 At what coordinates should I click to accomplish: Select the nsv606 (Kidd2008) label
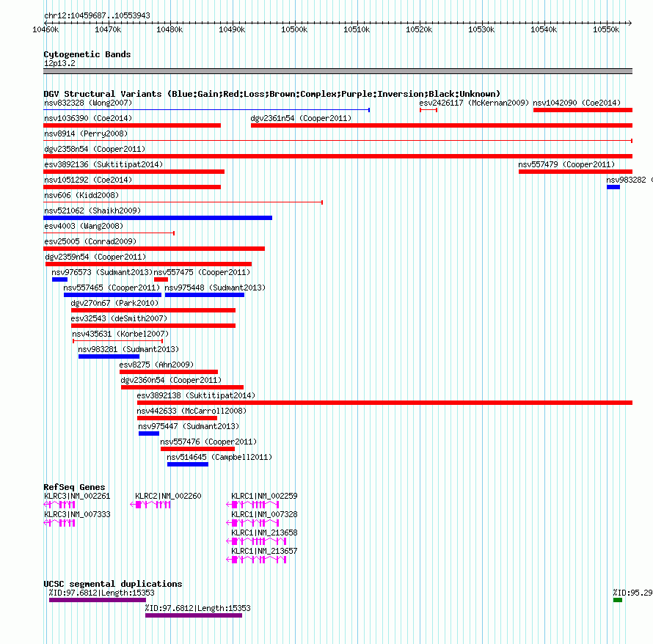pos(81,195)
